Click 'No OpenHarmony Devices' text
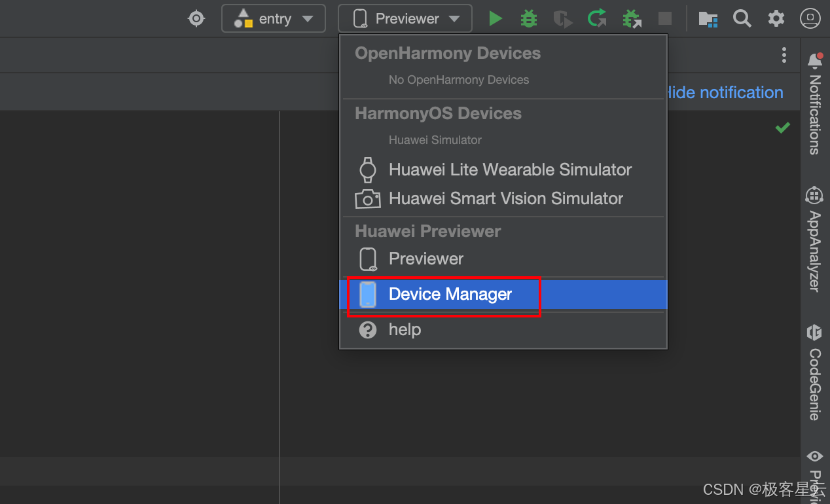 [x=459, y=80]
